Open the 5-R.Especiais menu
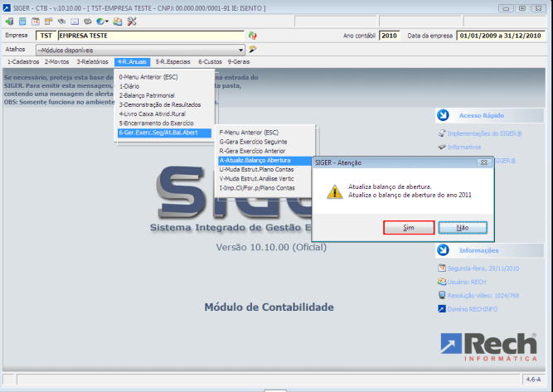 pyautogui.click(x=172, y=61)
